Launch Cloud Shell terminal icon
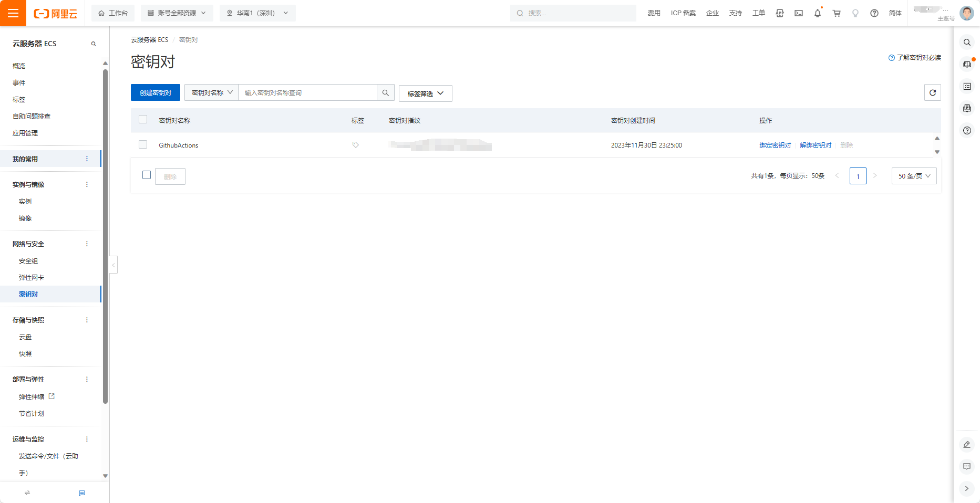 (798, 13)
